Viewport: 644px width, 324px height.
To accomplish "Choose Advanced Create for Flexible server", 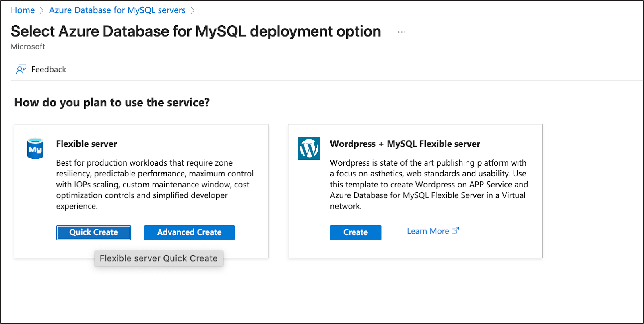I will [x=189, y=232].
